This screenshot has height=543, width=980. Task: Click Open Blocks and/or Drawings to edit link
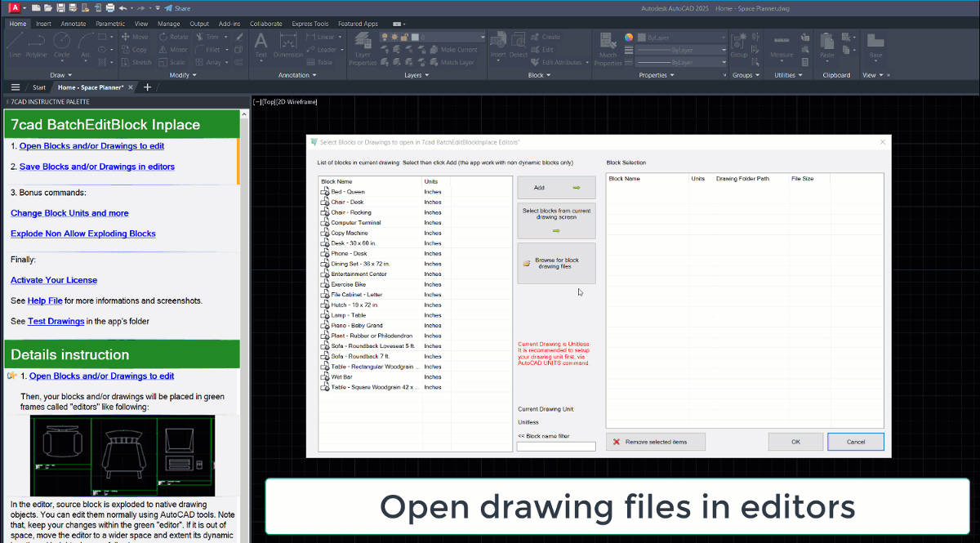point(91,146)
